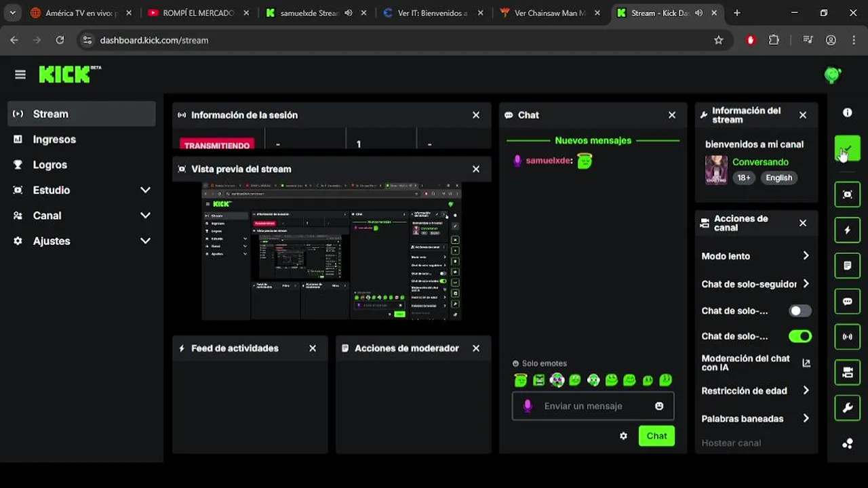Close the Acciones de canal panel

click(x=803, y=223)
